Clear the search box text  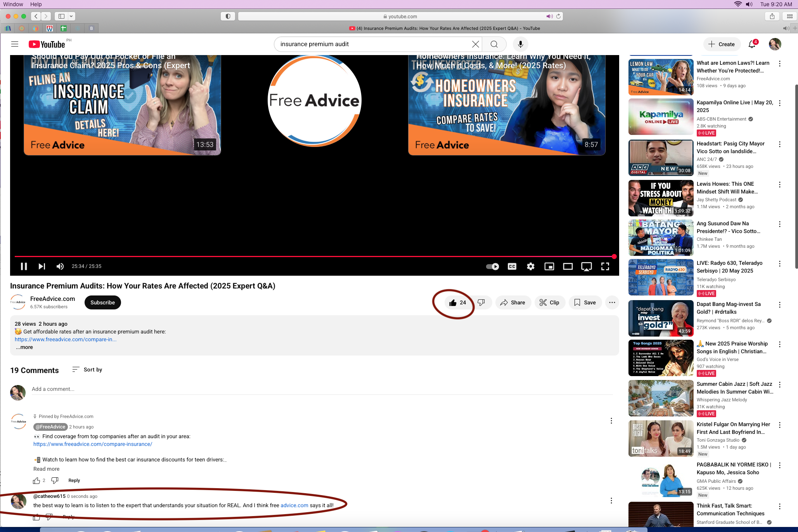click(475, 44)
